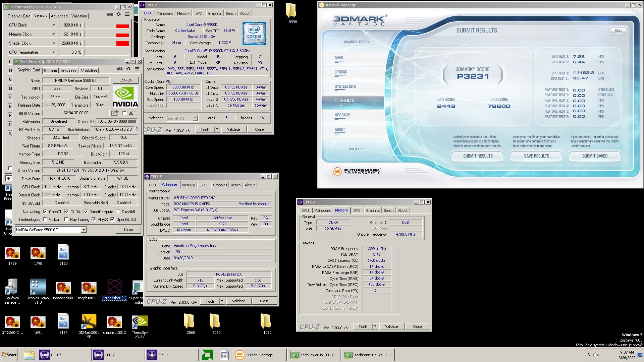Click SAVE RESULTS button in 3DMark Vantage

click(536, 156)
